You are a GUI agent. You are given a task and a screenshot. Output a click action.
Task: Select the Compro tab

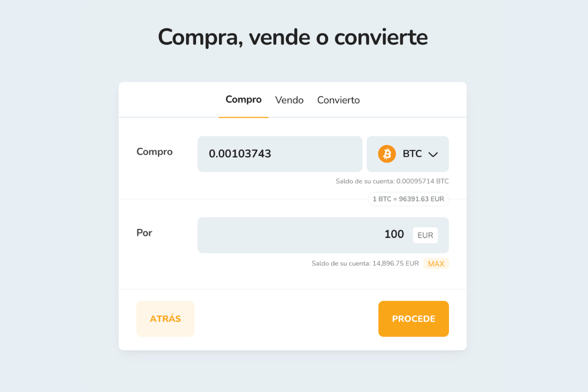coord(244,99)
